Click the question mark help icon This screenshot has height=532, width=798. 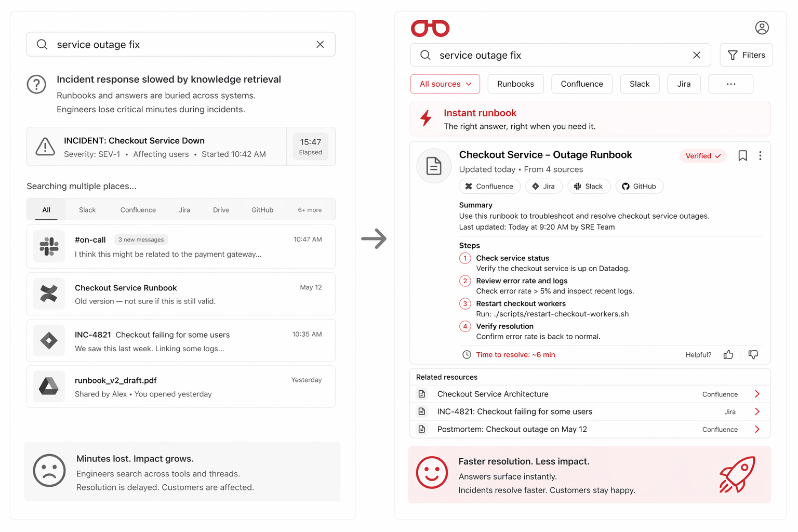[36, 84]
